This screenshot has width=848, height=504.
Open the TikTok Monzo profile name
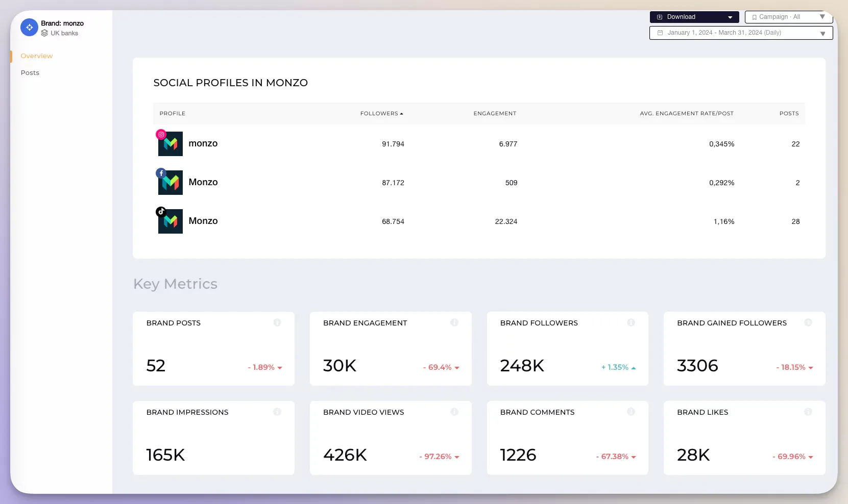coord(203,221)
